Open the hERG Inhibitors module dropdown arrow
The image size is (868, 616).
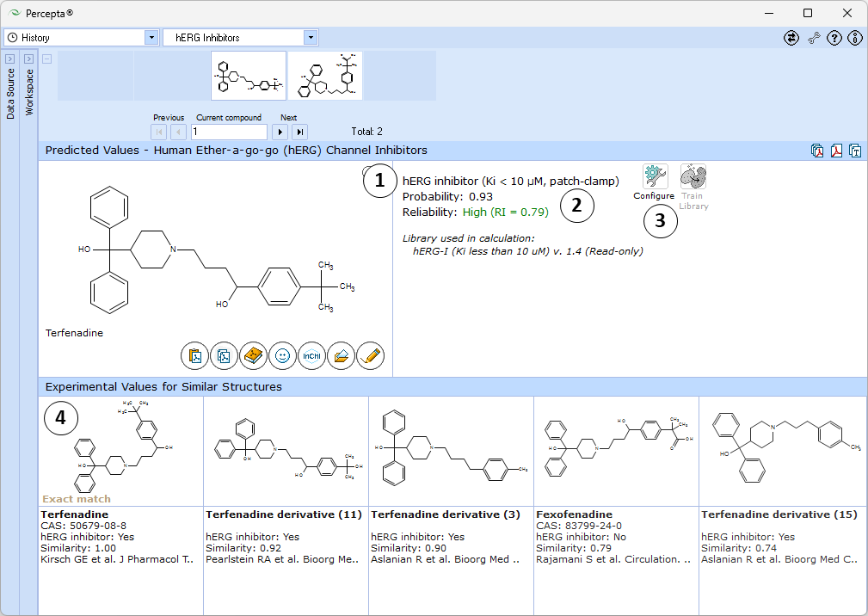tap(311, 38)
